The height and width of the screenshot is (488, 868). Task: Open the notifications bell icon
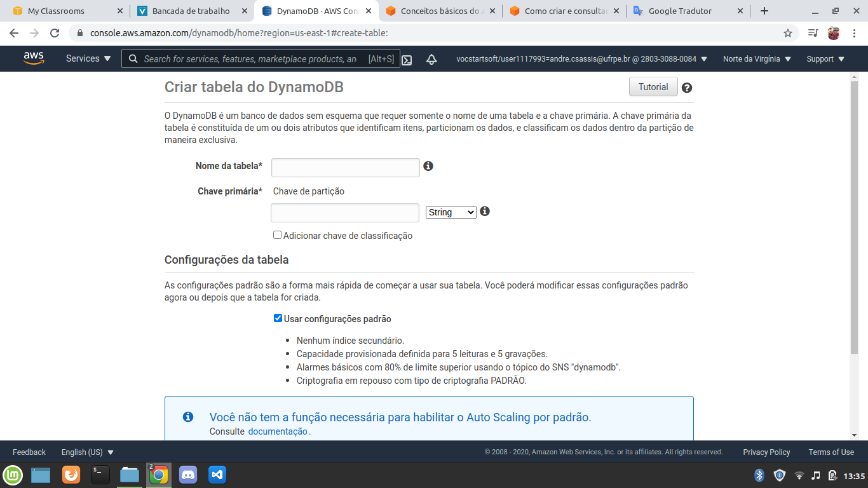(x=431, y=59)
